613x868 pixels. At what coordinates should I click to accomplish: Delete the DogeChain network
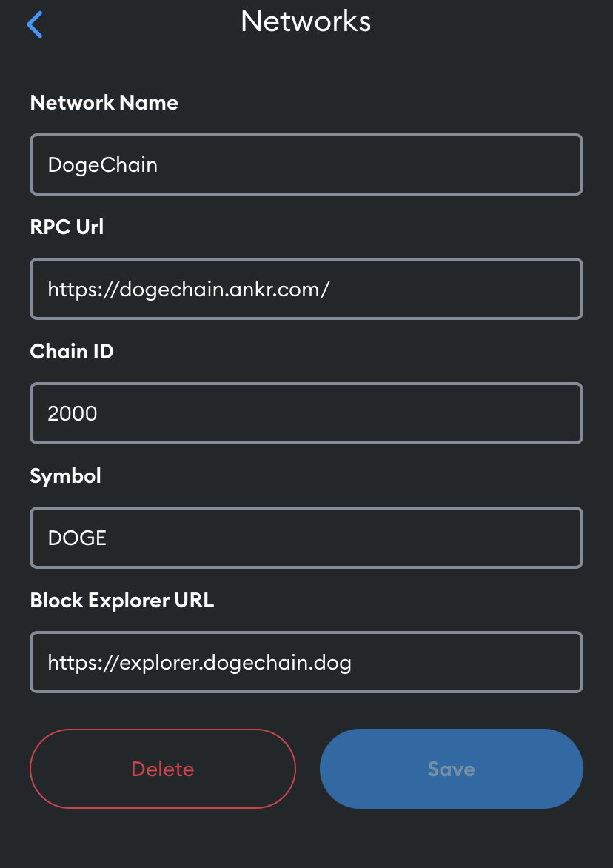click(163, 769)
